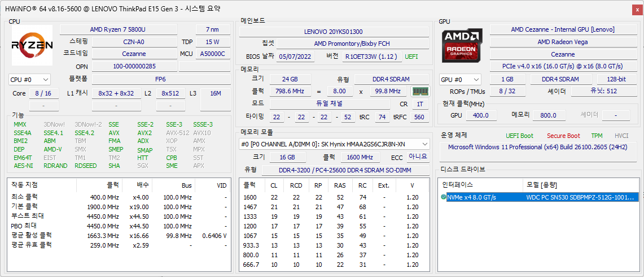Click the GPU clock 400.0 field
This screenshot has height=277, width=644.
coord(481,116)
